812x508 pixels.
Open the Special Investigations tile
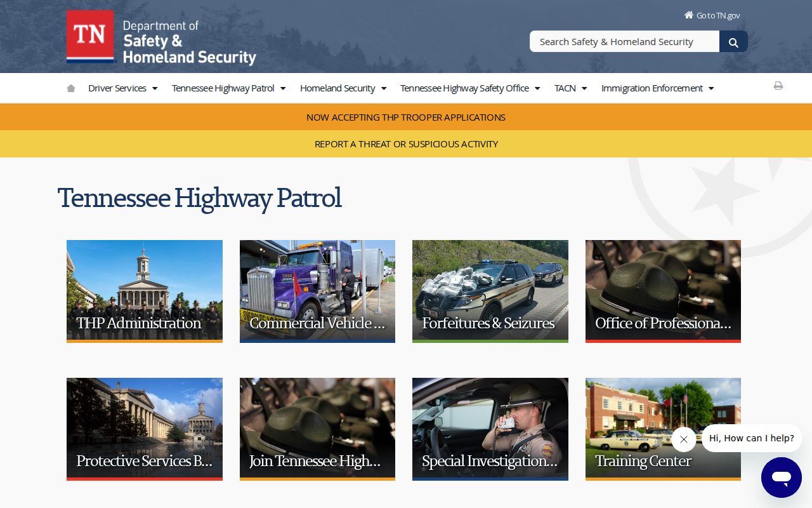click(x=490, y=429)
